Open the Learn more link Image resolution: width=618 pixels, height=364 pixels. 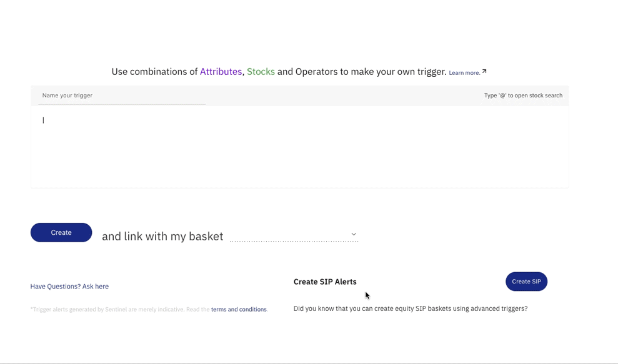[x=464, y=73]
